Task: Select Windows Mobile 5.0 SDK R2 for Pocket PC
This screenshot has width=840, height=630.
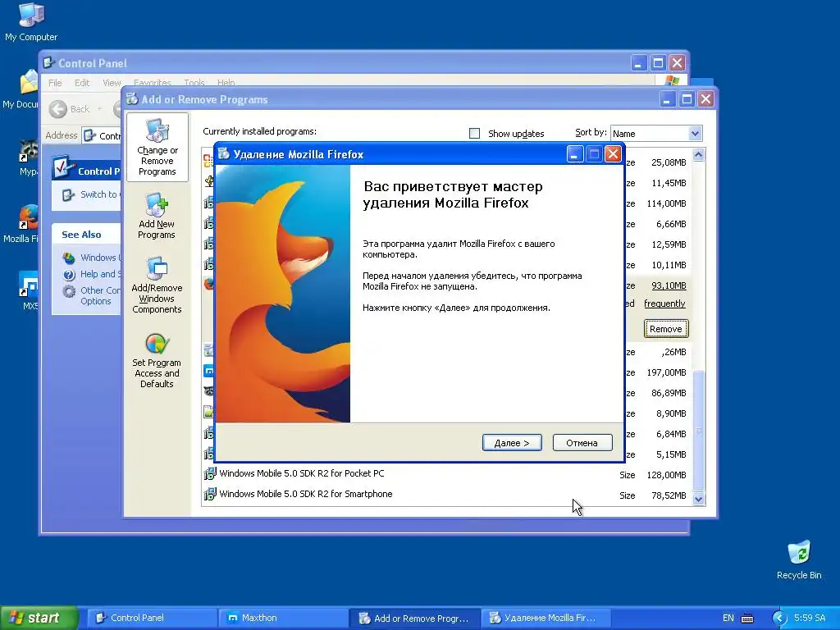Action: click(302, 473)
